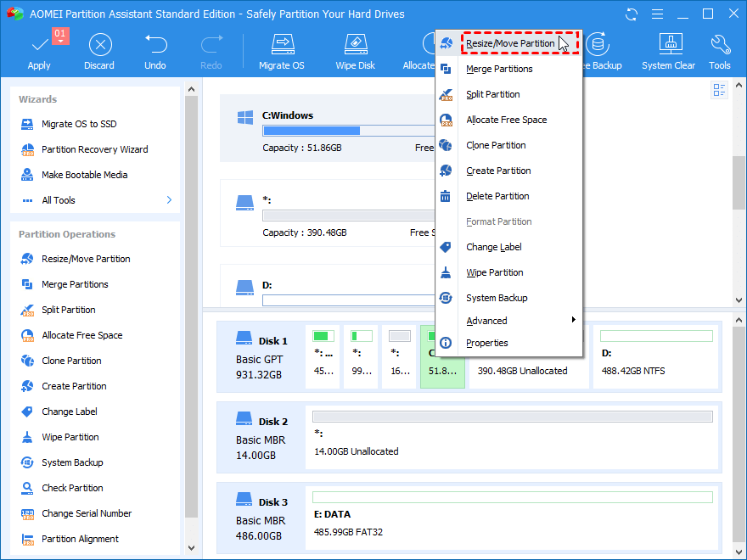Click the refresh icon in the title bar
The height and width of the screenshot is (560, 747).
632,14
